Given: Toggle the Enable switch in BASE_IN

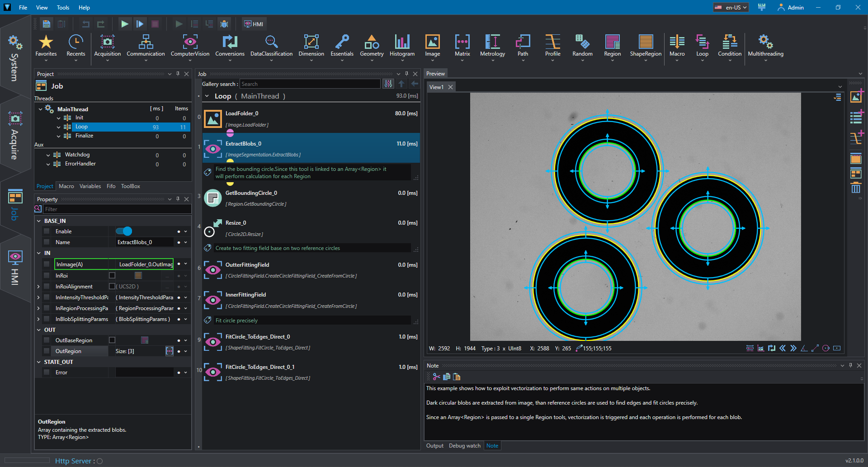Looking at the screenshot, I should pyautogui.click(x=124, y=231).
